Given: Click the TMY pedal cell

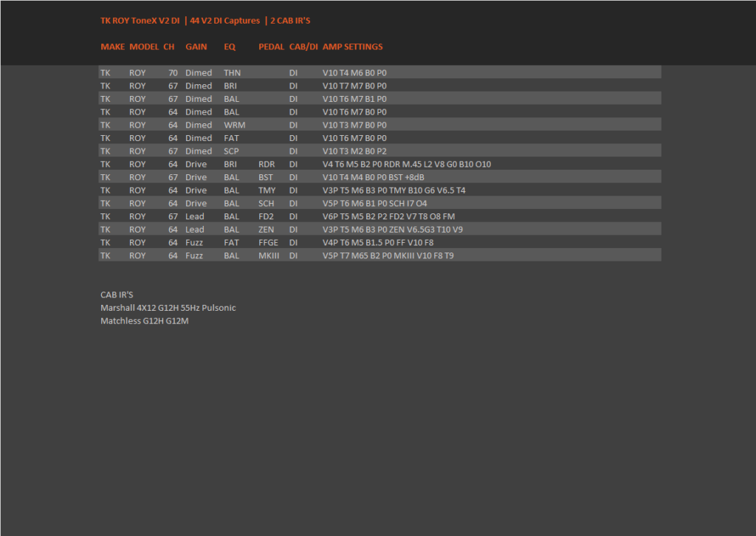Looking at the screenshot, I should click(x=267, y=190).
